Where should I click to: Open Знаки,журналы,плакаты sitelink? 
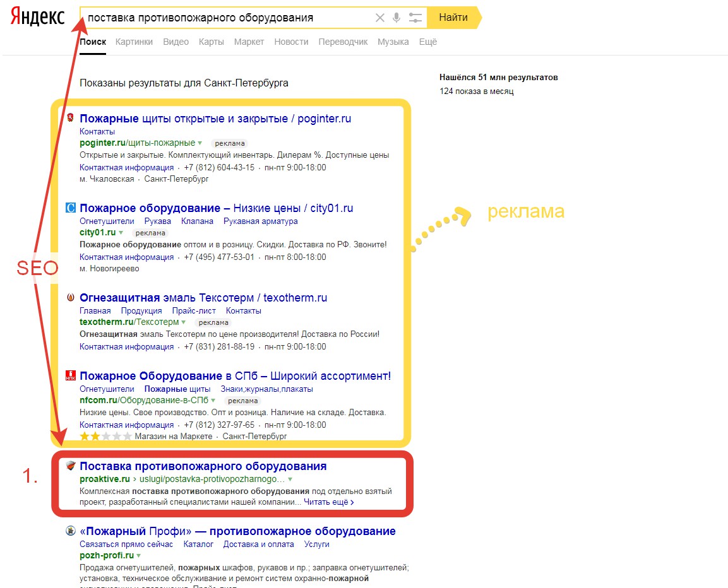[266, 389]
